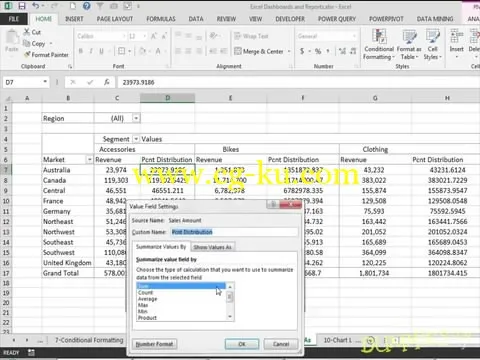
Task: Open the Region filter dropdown
Action: 136,118
